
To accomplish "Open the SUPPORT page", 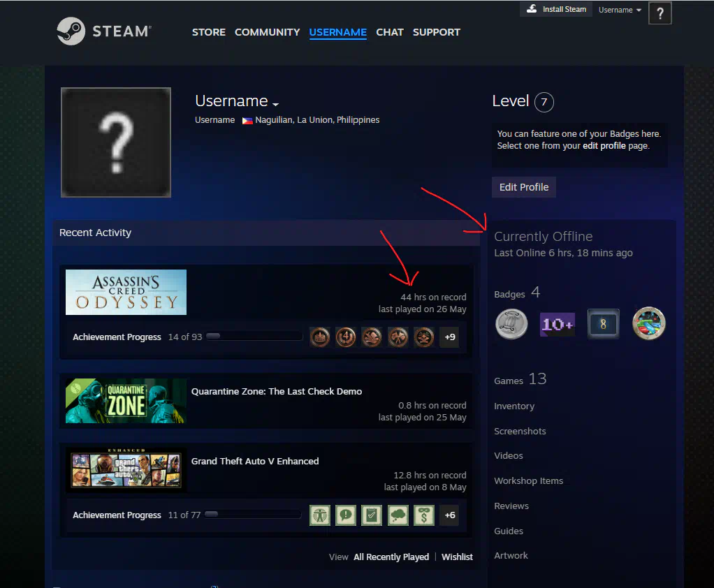I will click(436, 32).
